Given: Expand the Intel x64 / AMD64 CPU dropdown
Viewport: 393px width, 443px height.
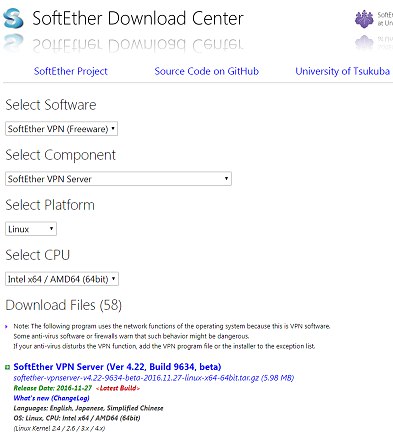Looking at the screenshot, I should 62,279.
